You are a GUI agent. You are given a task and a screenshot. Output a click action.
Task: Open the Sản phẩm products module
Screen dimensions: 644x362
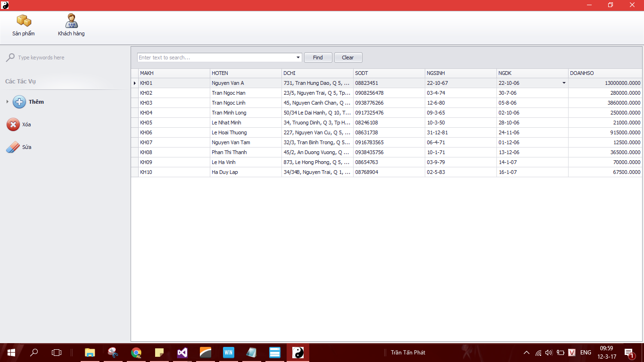pos(24,25)
